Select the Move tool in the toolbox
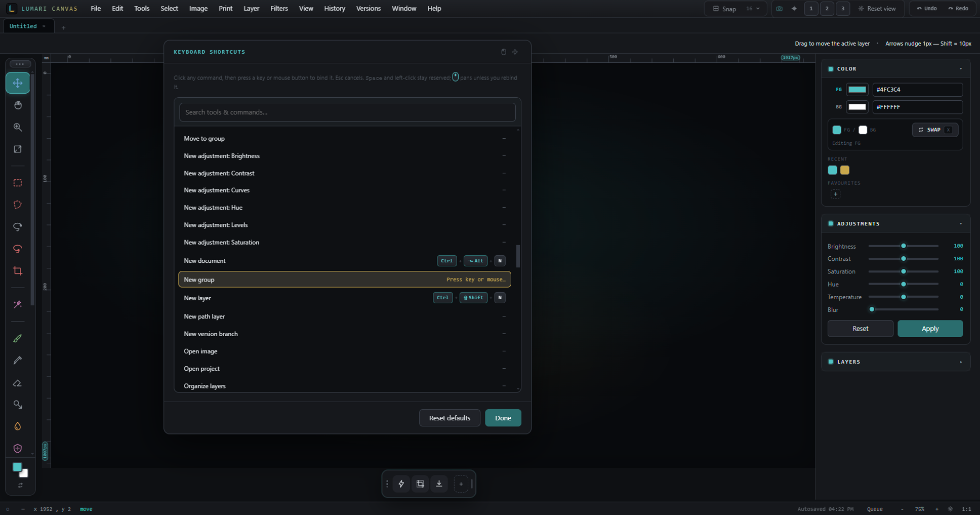Image resolution: width=980 pixels, height=515 pixels. tap(18, 83)
